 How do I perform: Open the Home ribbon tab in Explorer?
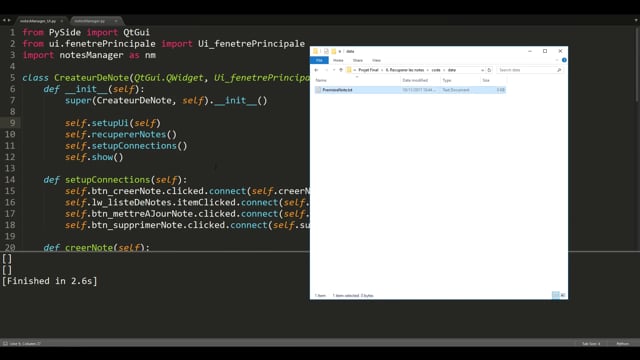[x=338, y=60]
